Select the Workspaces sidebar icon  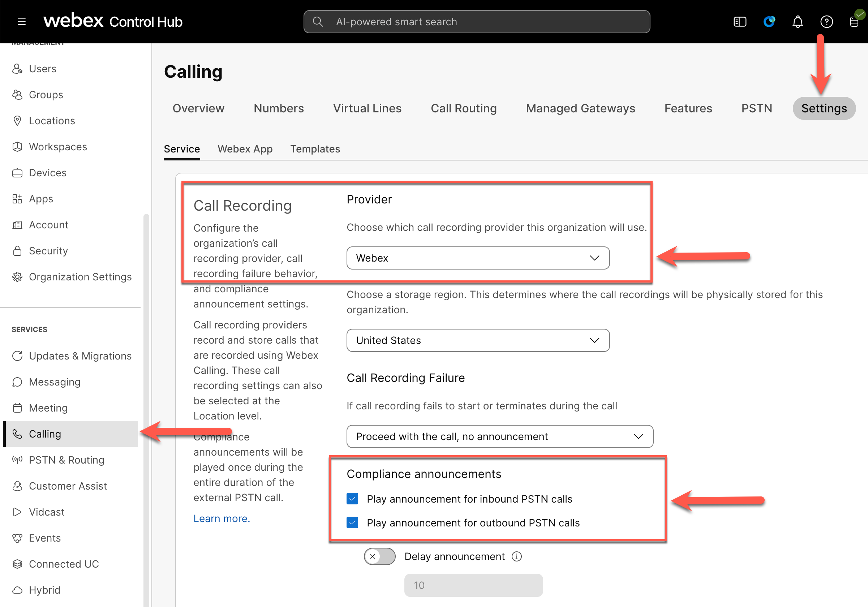pyautogui.click(x=17, y=147)
